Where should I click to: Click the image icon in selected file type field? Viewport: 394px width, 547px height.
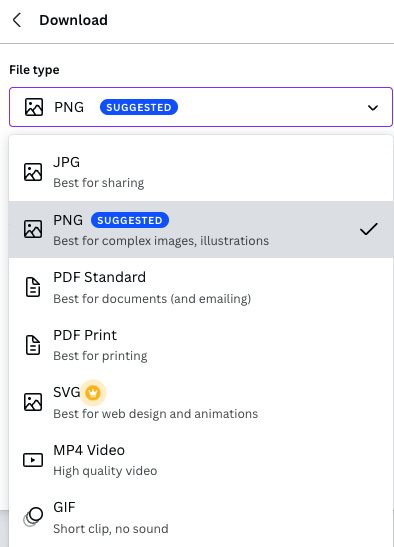click(34, 107)
